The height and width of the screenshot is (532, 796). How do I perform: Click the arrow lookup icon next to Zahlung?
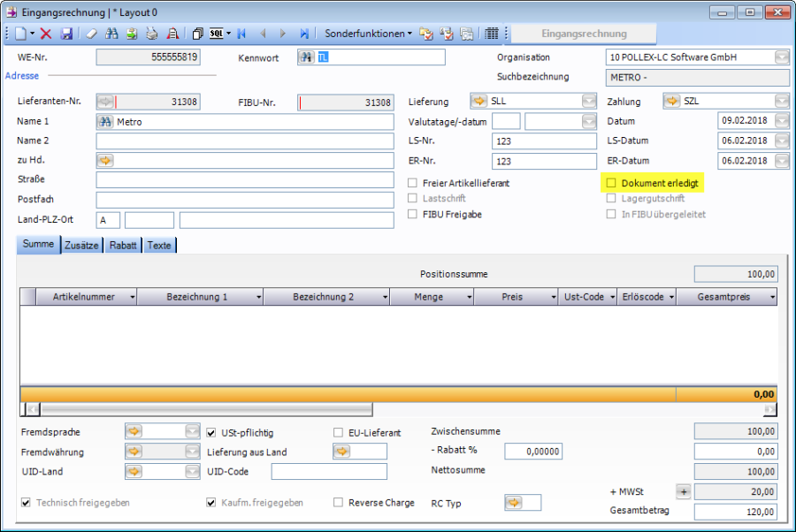[x=671, y=102]
